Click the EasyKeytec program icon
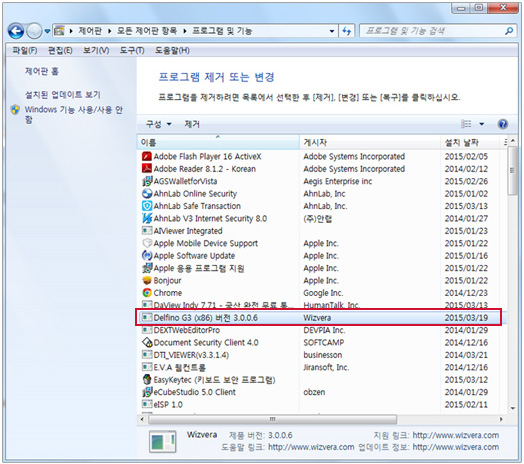The image size is (524, 464). (147, 379)
